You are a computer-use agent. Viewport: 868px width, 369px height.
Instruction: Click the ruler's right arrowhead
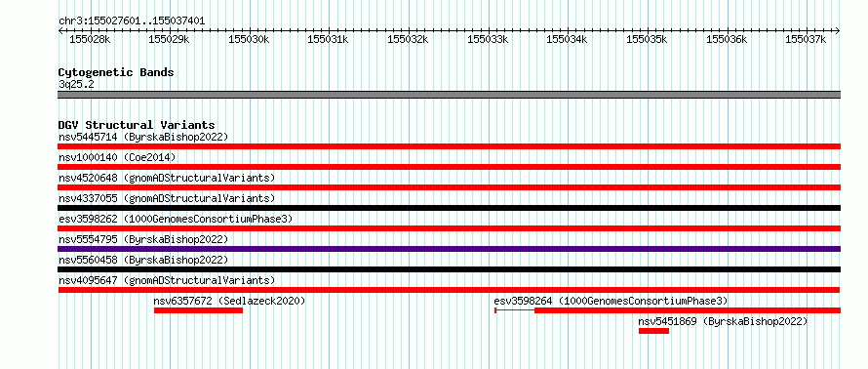838,30
